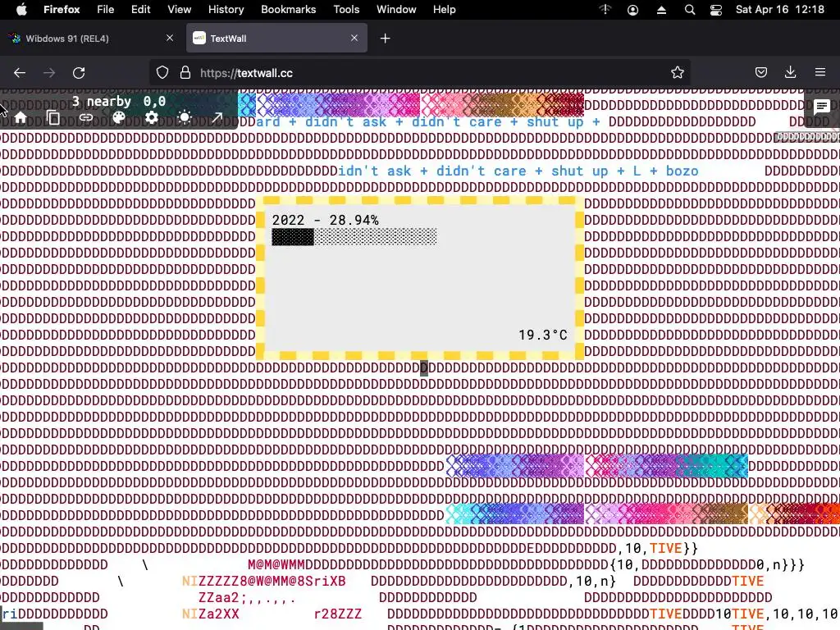Viewport: 840px width, 630px height.
Task: Click the tracking protection shield icon
Action: pos(162,73)
